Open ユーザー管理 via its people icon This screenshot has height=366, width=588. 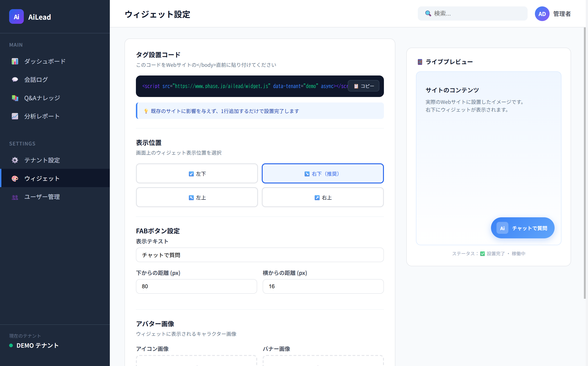(15, 197)
